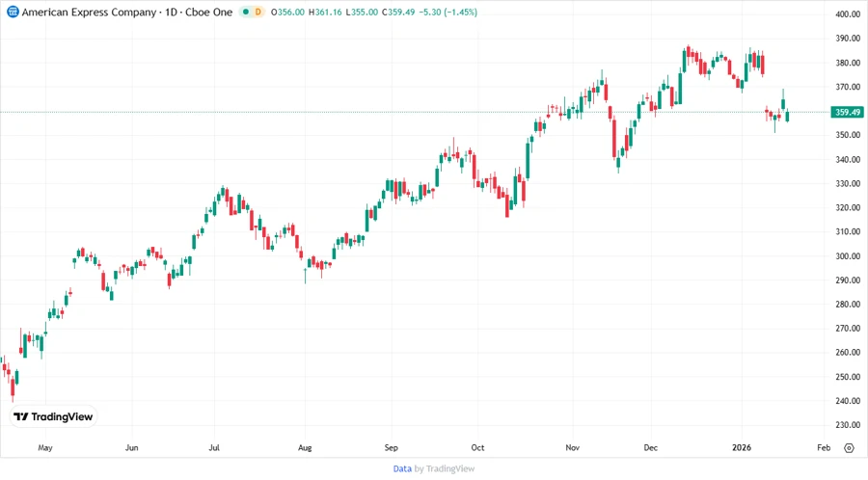868x480 pixels.
Task: Click the 240.00 price axis label
Action: (x=848, y=401)
